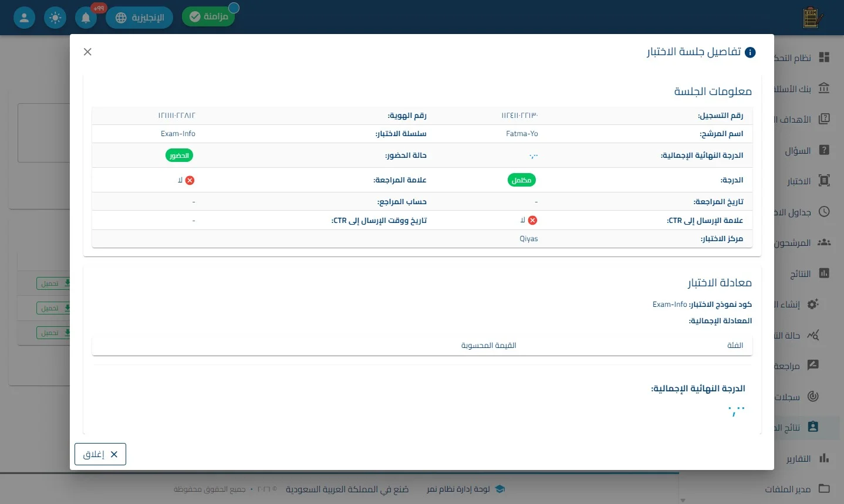The height and width of the screenshot is (504, 844).
Task: Click the exam app logo icon
Action: coord(812,18)
